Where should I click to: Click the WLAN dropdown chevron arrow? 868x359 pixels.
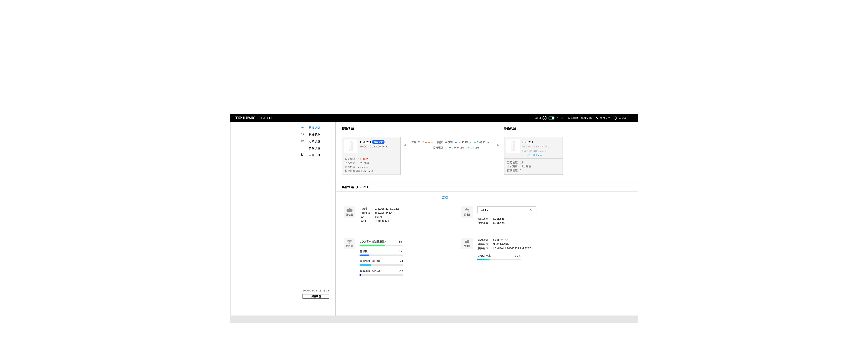[x=531, y=210]
